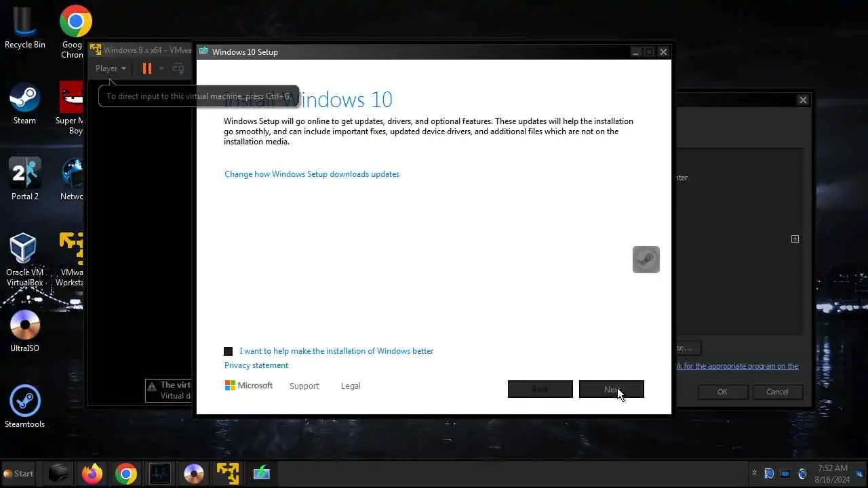Open the Steamtools desktop shortcut

click(25, 407)
